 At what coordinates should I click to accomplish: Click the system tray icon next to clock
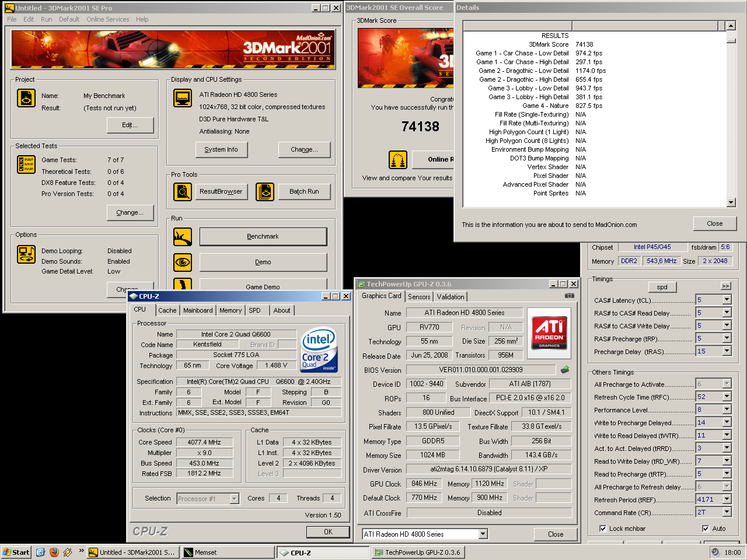coord(715,552)
